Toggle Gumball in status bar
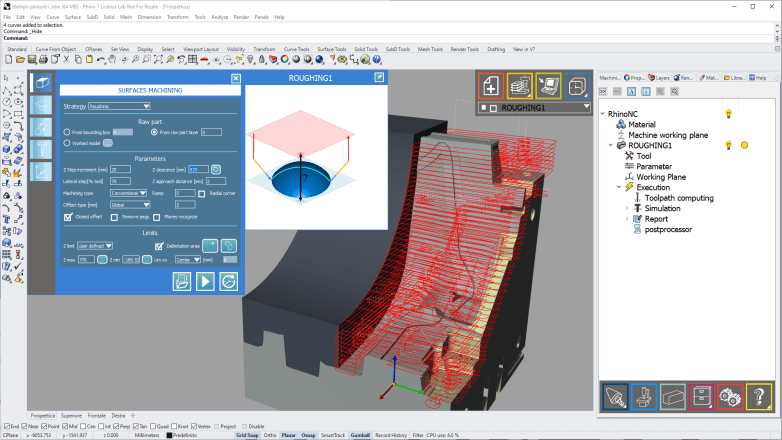Screen dimensions: 782x440 (x=360, y=435)
